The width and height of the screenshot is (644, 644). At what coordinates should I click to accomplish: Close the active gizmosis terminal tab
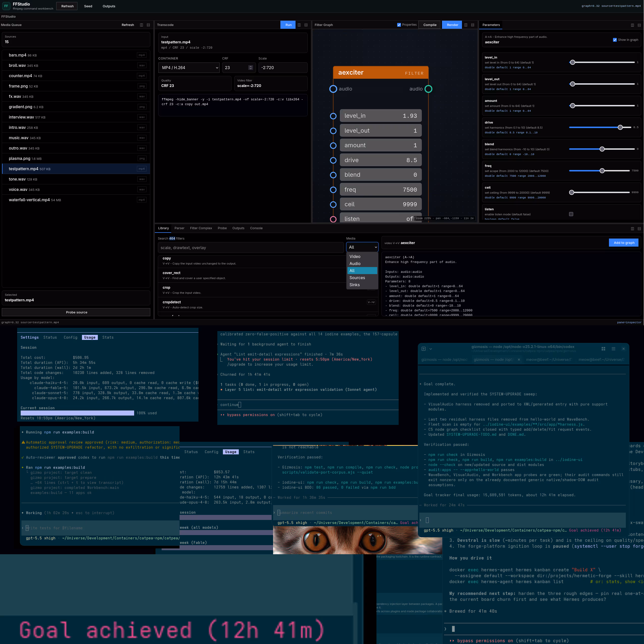click(519, 360)
